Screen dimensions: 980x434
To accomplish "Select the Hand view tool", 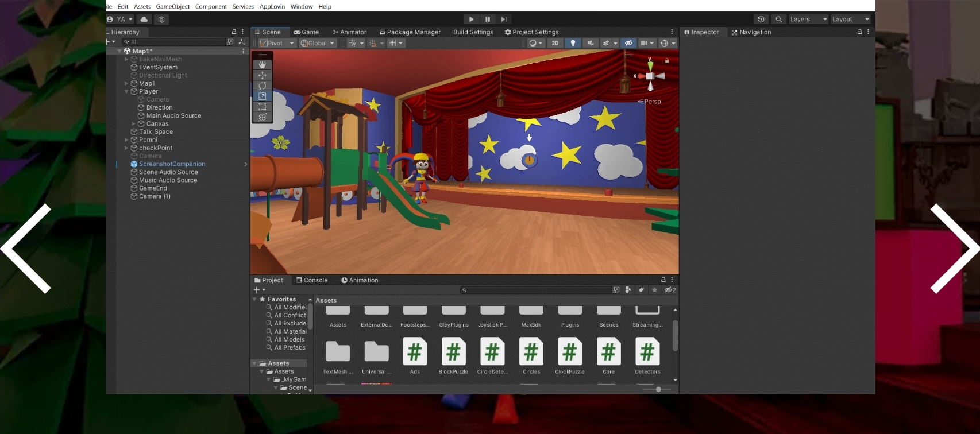I will (263, 64).
